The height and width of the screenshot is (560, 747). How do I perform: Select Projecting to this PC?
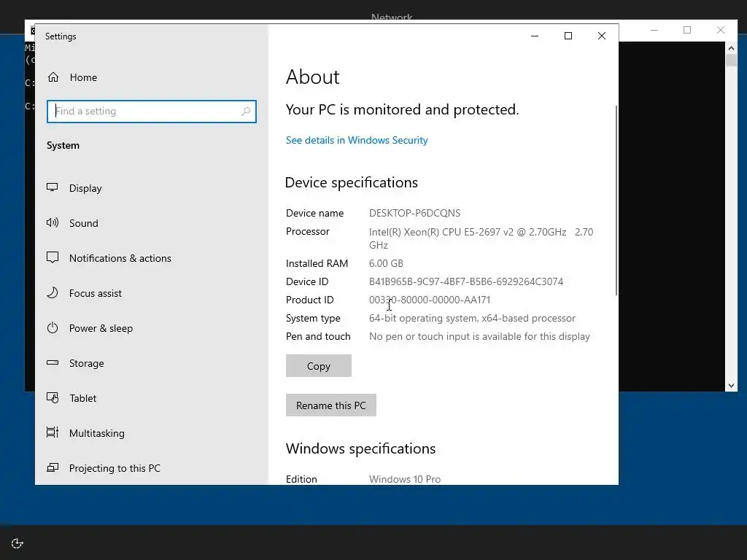pos(115,468)
